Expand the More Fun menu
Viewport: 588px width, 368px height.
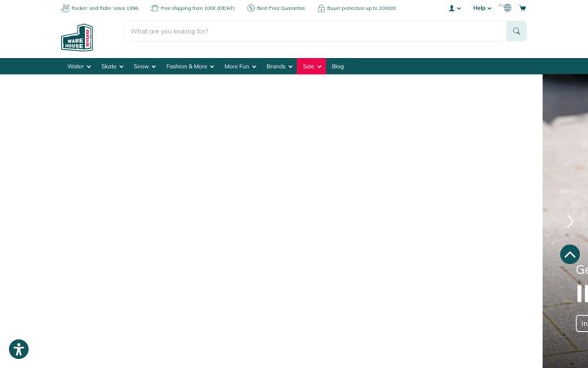point(240,66)
